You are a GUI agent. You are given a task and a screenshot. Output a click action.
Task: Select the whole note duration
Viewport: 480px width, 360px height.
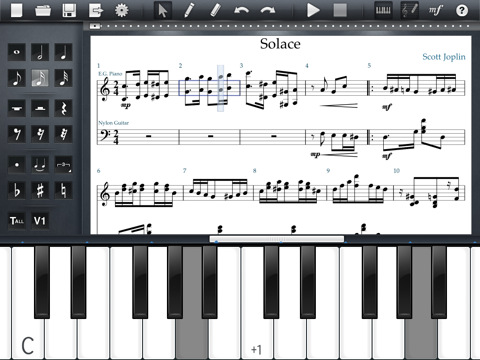point(17,52)
